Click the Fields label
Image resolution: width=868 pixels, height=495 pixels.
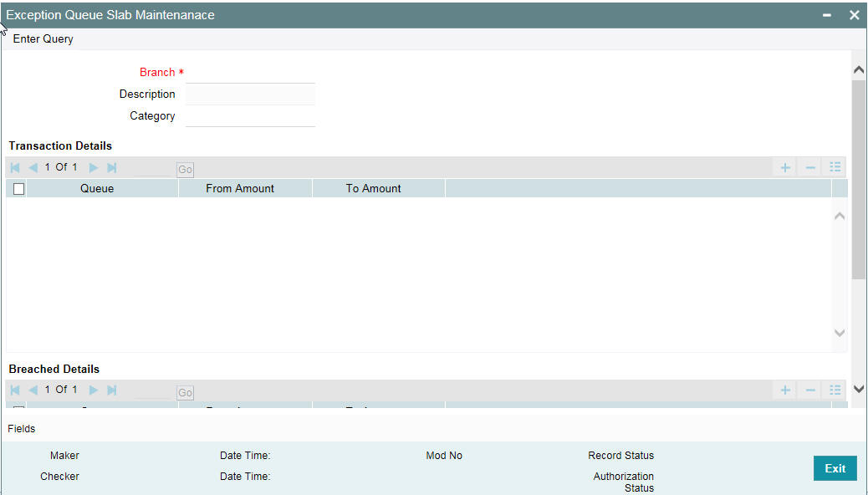tap(22, 429)
